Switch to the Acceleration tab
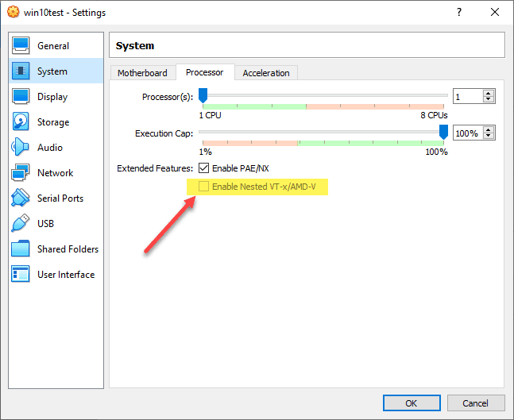514x420 pixels. [266, 73]
